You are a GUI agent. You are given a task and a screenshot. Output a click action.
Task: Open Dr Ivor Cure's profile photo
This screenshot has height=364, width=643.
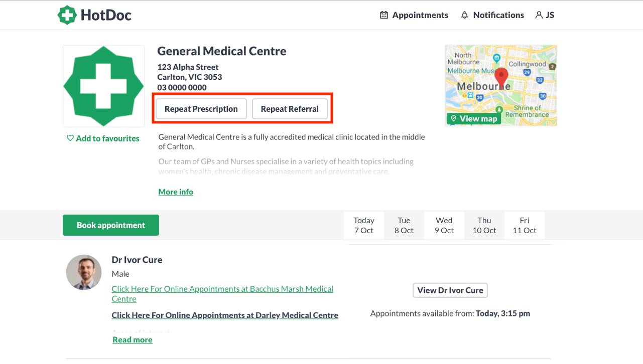pyautogui.click(x=84, y=272)
